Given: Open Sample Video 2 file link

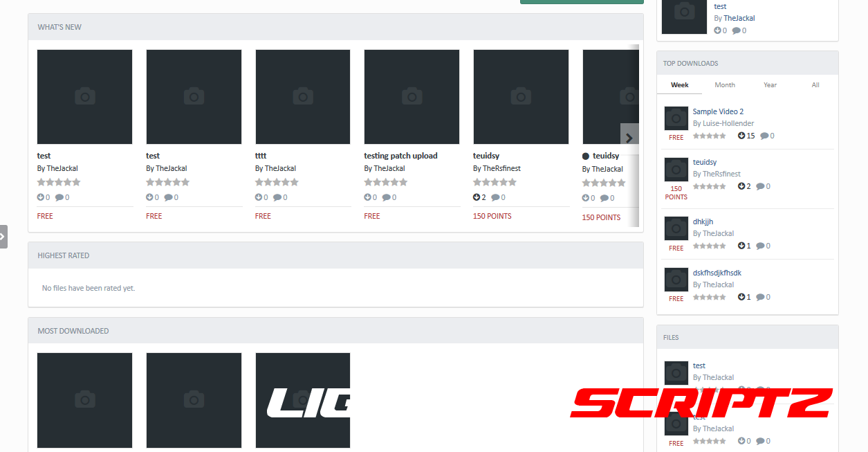Looking at the screenshot, I should click(x=718, y=111).
